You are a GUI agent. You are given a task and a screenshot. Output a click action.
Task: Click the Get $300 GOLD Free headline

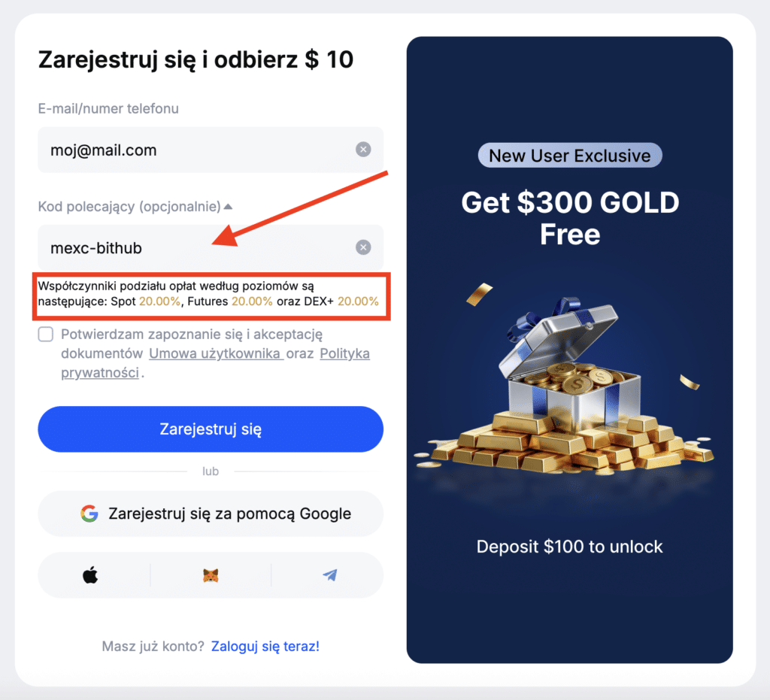point(570,218)
